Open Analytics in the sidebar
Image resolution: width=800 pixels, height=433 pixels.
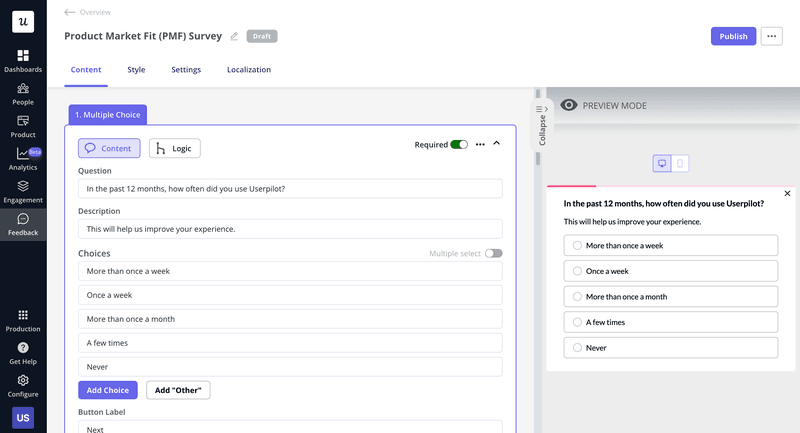pos(23,159)
